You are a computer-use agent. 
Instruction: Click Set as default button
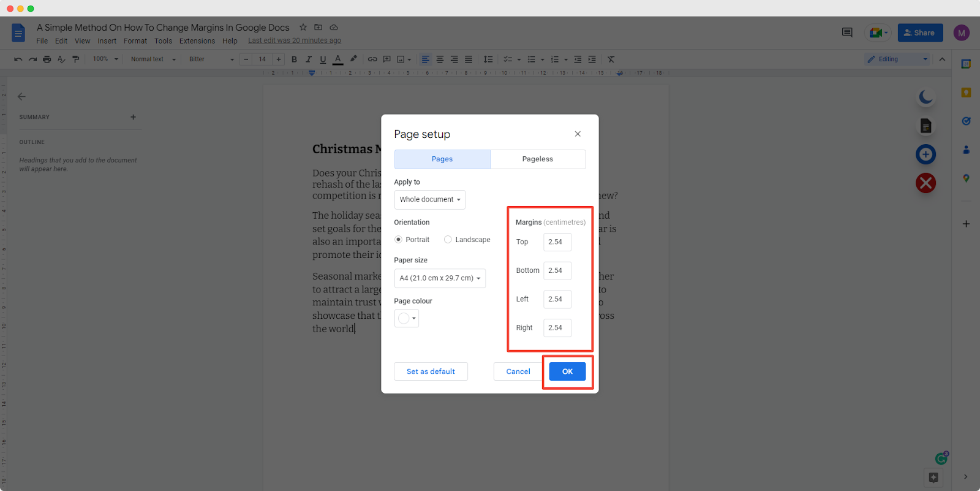pos(431,371)
